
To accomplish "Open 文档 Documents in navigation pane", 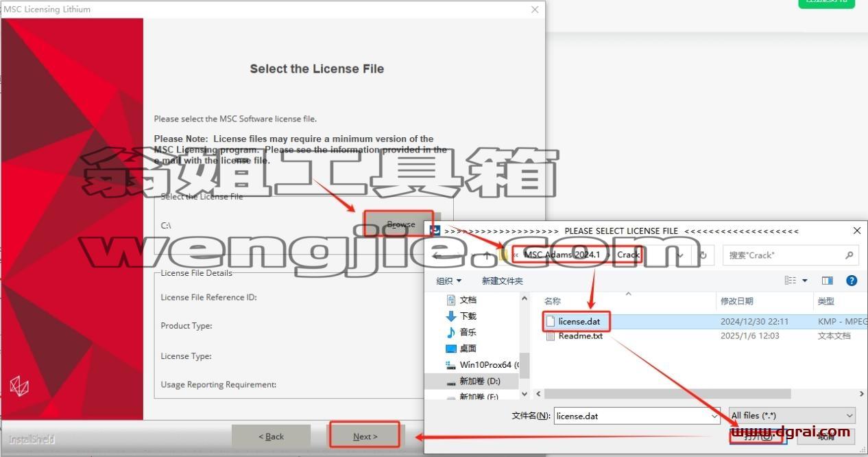I will [468, 300].
